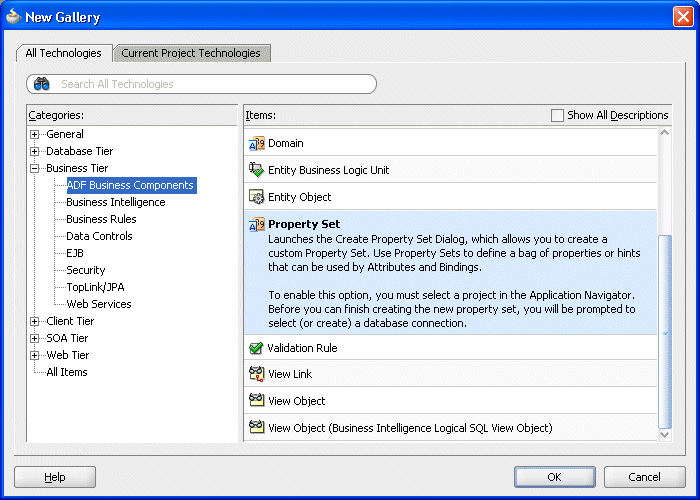The image size is (700, 500).
Task: Click the green checkmark Validation Rule icon
Action: (256, 348)
